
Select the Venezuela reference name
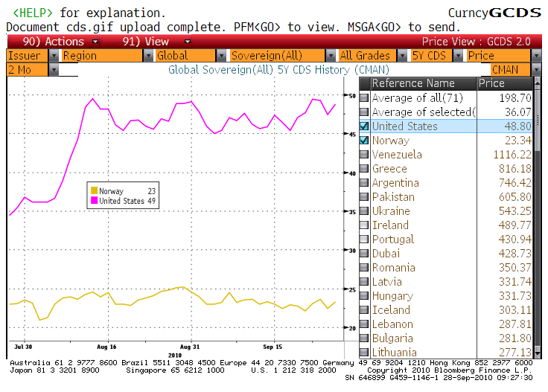click(397, 154)
